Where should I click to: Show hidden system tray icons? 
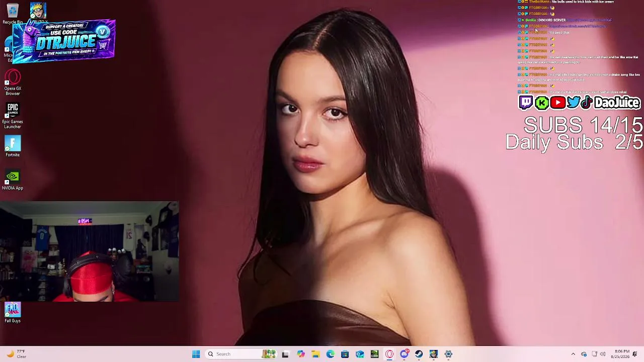573,354
